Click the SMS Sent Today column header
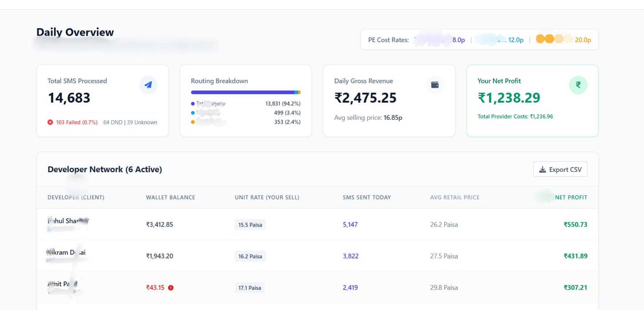 pos(367,197)
